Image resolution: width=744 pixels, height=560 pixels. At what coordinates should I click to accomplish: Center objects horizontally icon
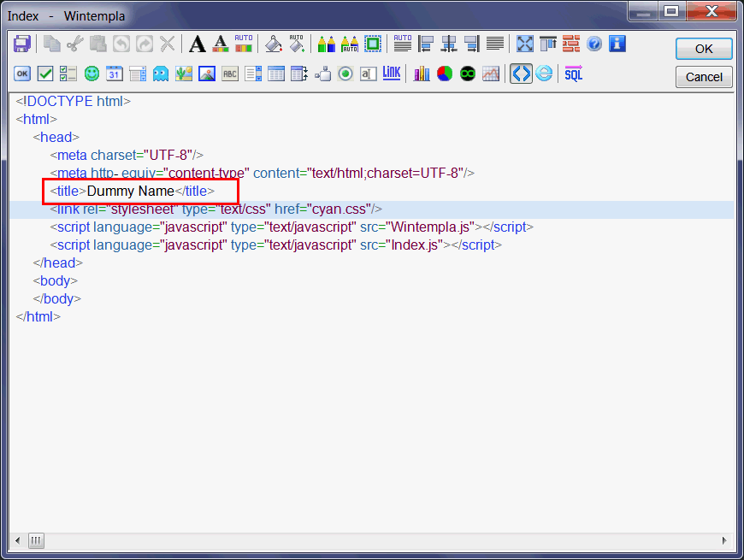449,44
